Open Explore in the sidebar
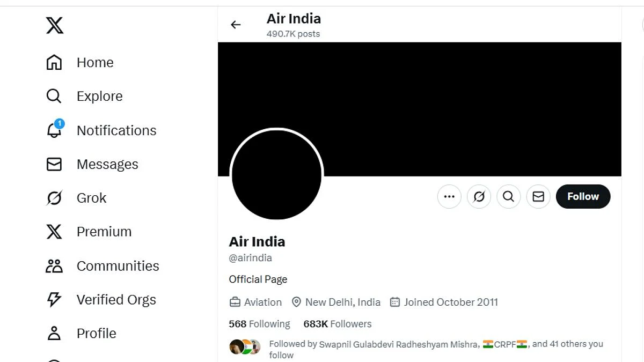Viewport: 644px width, 362px height. [x=99, y=96]
